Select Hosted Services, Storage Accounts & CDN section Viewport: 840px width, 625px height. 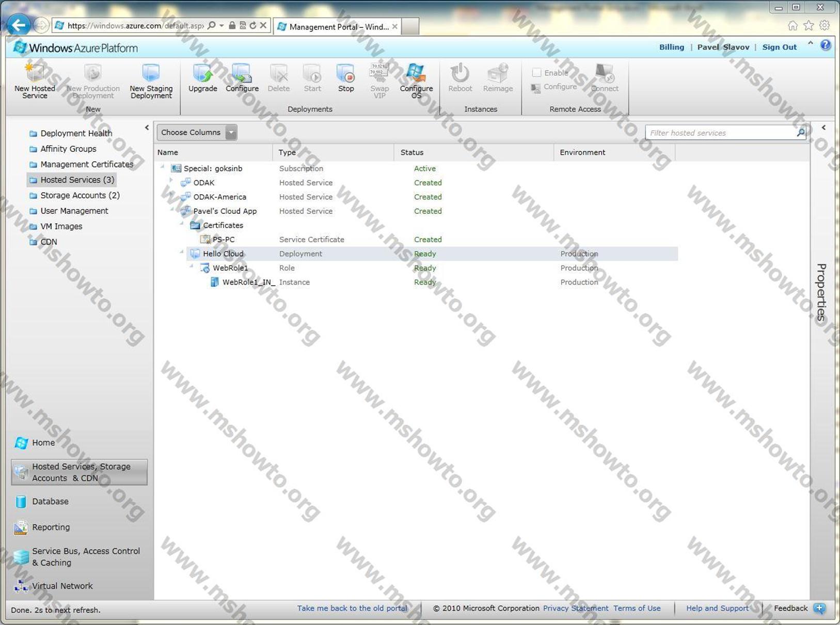click(x=79, y=472)
